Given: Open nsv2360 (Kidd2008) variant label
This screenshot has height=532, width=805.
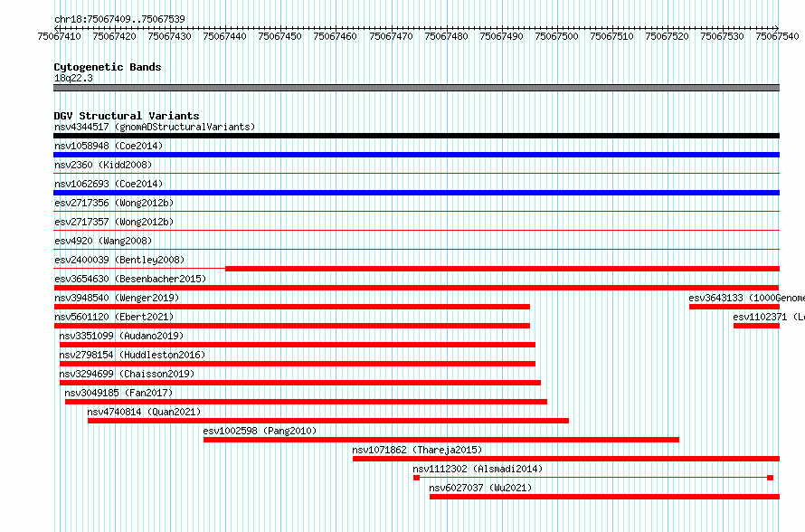Looking at the screenshot, I should 103,165.
